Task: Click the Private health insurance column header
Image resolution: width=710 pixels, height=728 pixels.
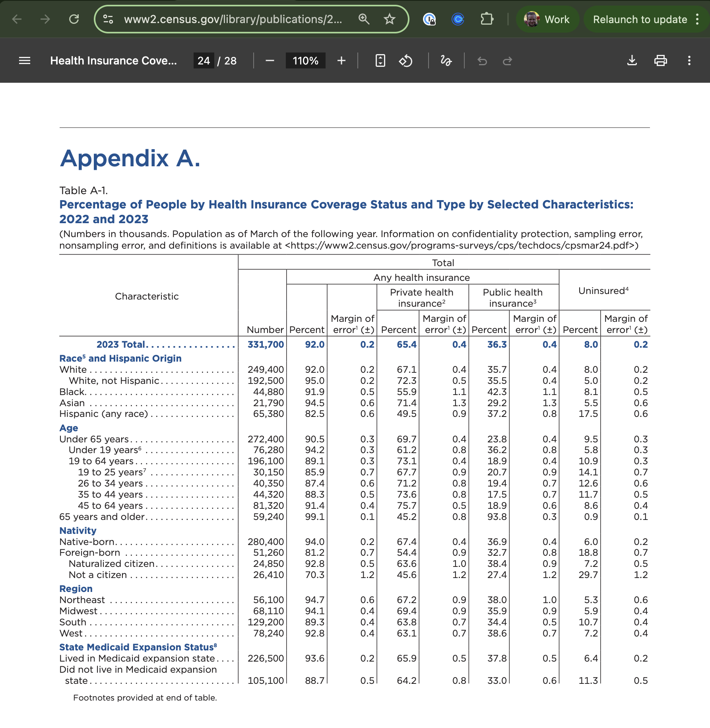Action: [x=422, y=298]
